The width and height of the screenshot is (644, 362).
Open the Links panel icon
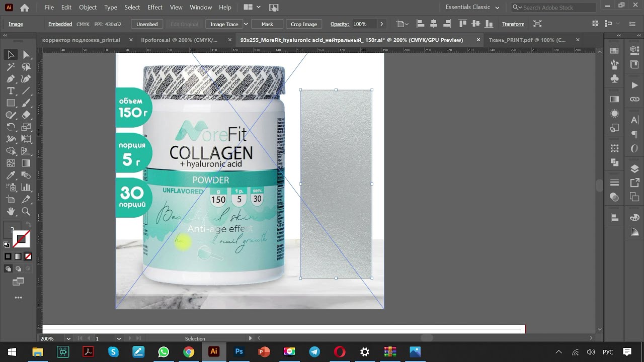tap(634, 99)
